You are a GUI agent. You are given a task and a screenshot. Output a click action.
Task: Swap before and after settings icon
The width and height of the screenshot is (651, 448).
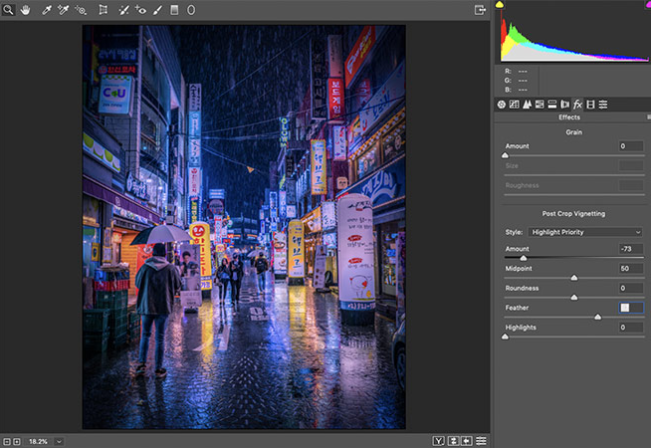click(x=453, y=441)
